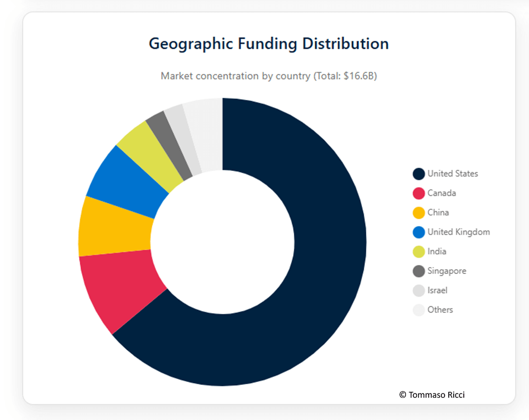Click the China legend color dot
The width and height of the screenshot is (529, 420).
click(419, 212)
